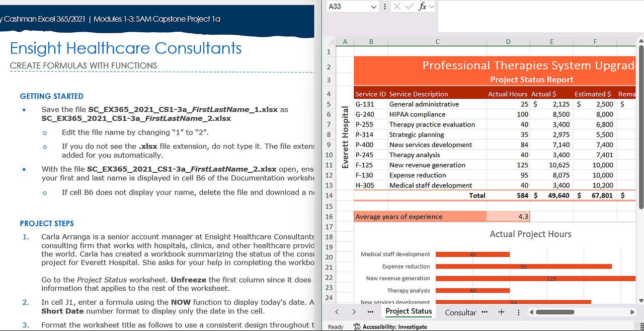The width and height of the screenshot is (644, 331).
Task: Select the Average years of experience label cell
Action: tap(420, 217)
